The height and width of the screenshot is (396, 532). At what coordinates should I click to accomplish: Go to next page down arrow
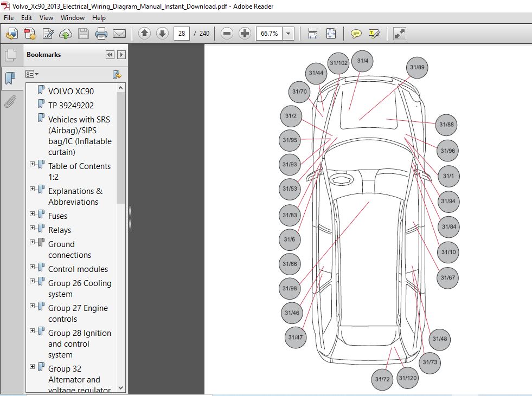163,33
